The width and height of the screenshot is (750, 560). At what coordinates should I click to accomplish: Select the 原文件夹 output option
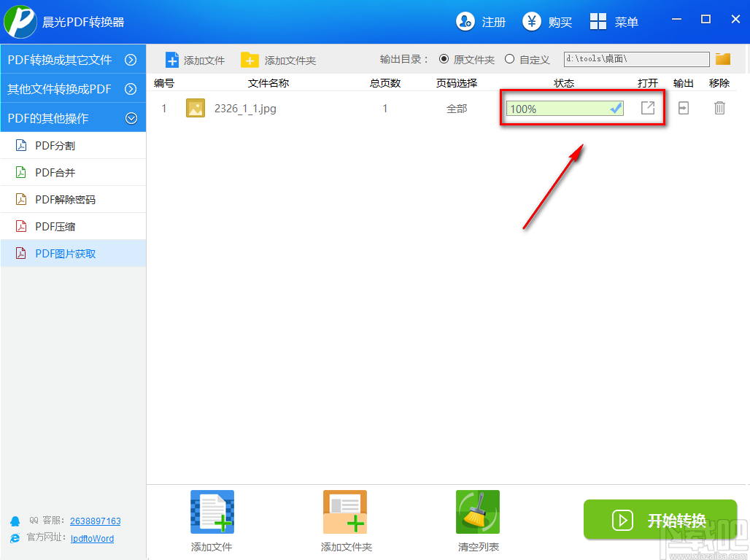tap(444, 59)
